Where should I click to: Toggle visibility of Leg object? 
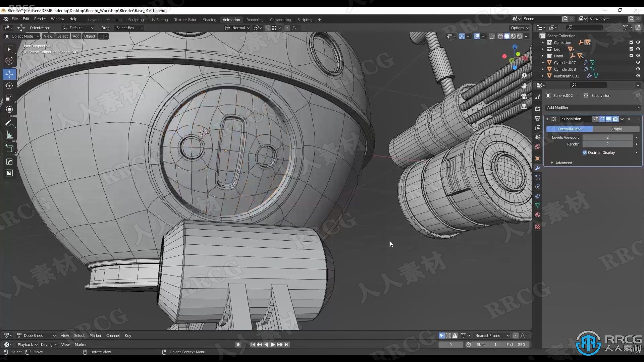(638, 49)
